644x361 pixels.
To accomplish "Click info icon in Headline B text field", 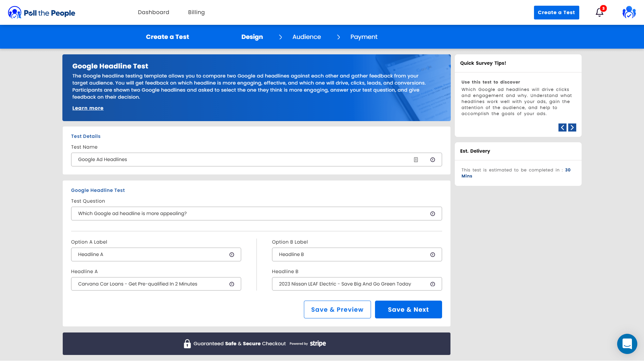I will 433,284.
